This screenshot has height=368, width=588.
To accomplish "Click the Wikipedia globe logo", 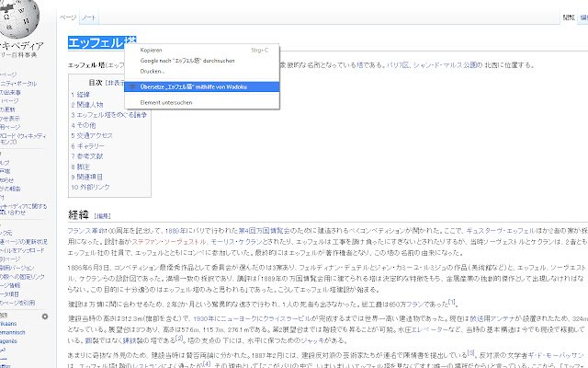I will [x=18, y=17].
